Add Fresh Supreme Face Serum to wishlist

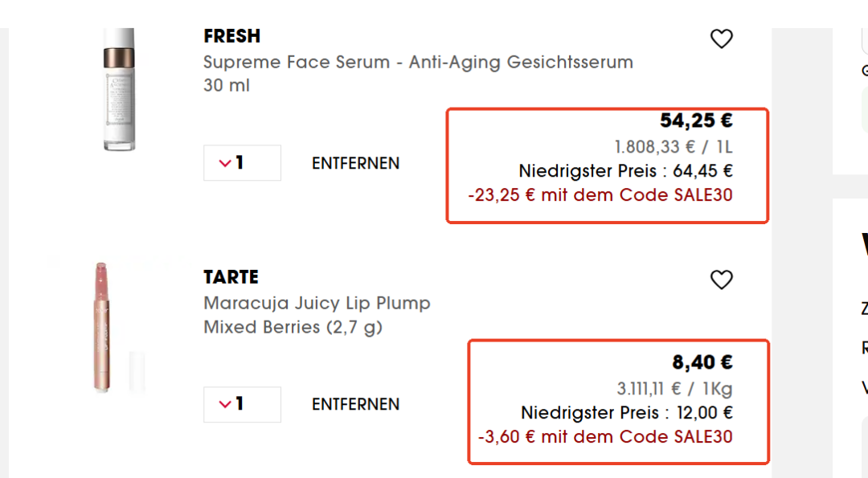[721, 39]
